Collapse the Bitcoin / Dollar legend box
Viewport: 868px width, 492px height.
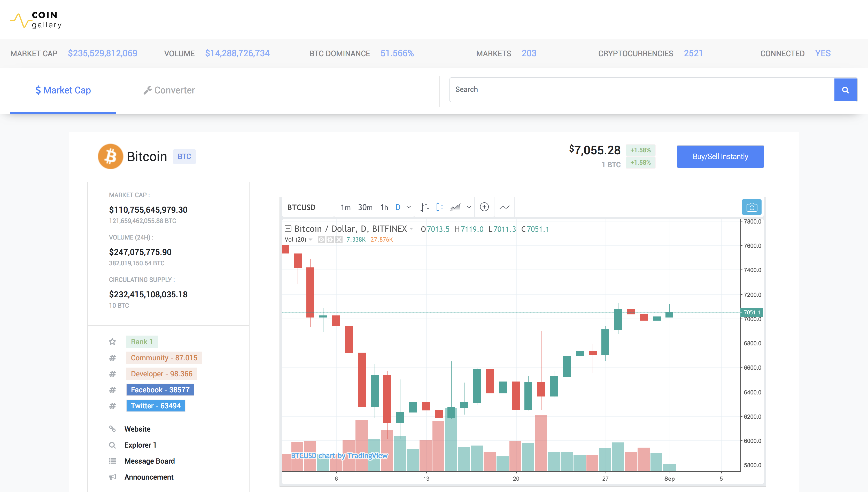288,229
